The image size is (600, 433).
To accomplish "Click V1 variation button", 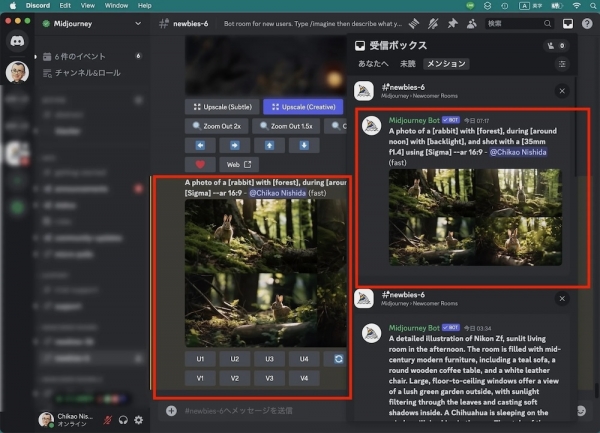I will point(200,378).
